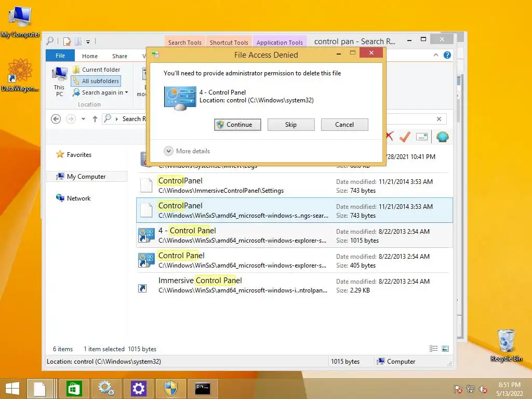Choose Current folder search scope
The width and height of the screenshot is (532, 399).
[x=97, y=70]
